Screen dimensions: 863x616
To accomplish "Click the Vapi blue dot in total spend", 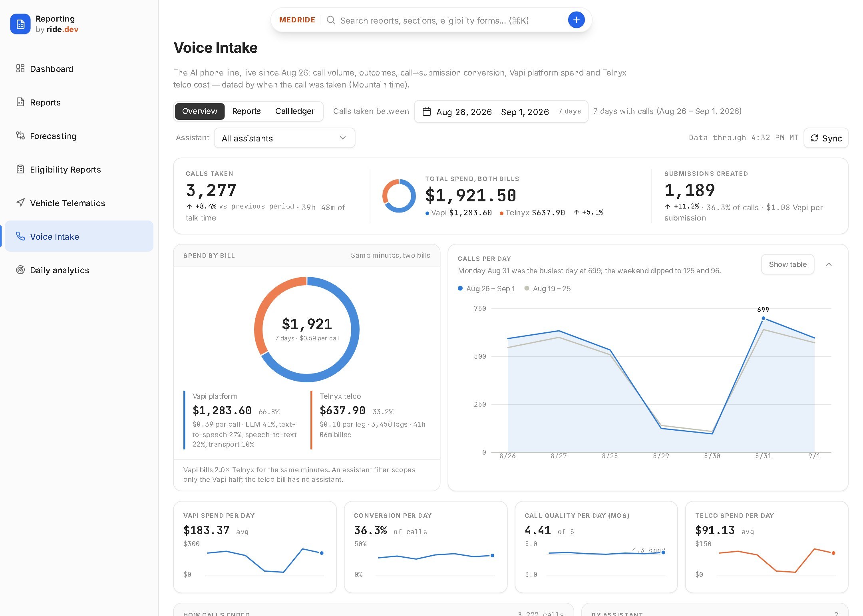I will coord(428,213).
